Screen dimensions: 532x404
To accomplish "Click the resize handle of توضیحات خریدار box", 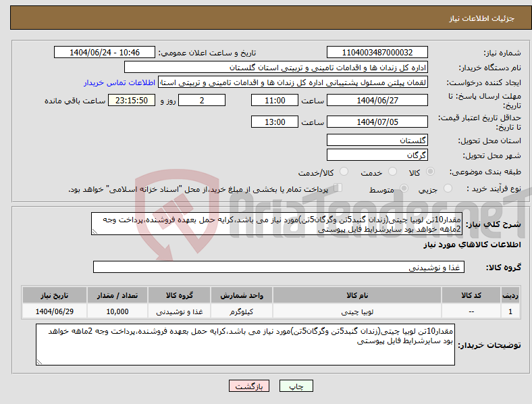I will point(39,362).
